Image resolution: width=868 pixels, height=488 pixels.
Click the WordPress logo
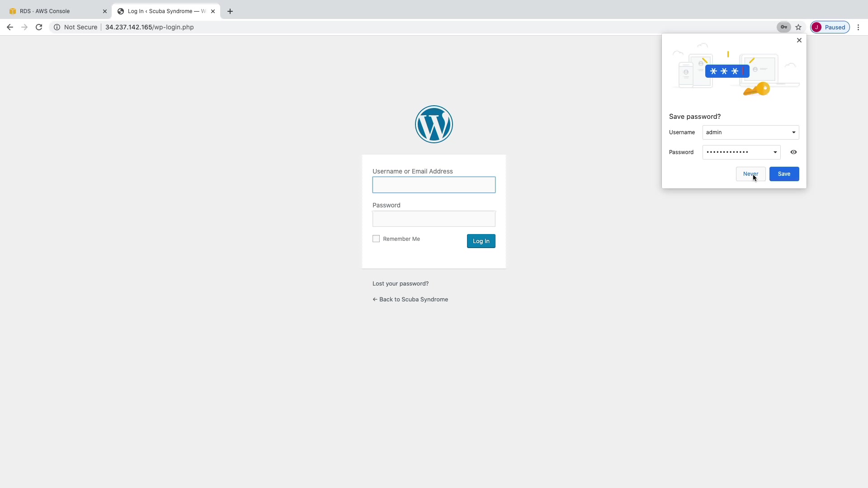pyautogui.click(x=434, y=124)
